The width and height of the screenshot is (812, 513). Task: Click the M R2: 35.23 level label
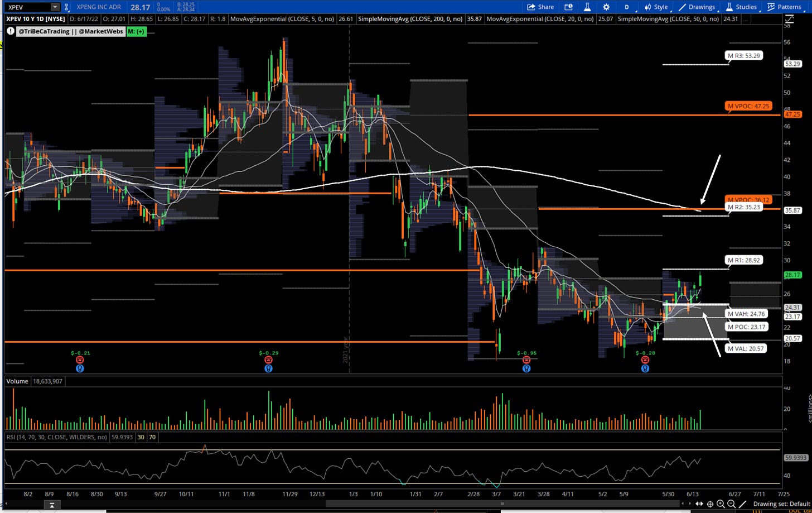(x=745, y=207)
